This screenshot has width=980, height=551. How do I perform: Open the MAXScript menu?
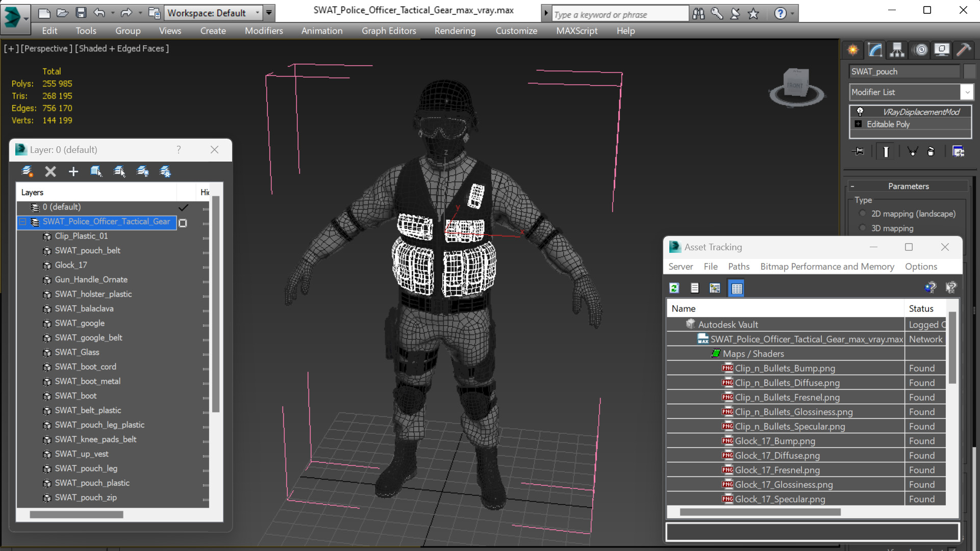[x=577, y=31]
